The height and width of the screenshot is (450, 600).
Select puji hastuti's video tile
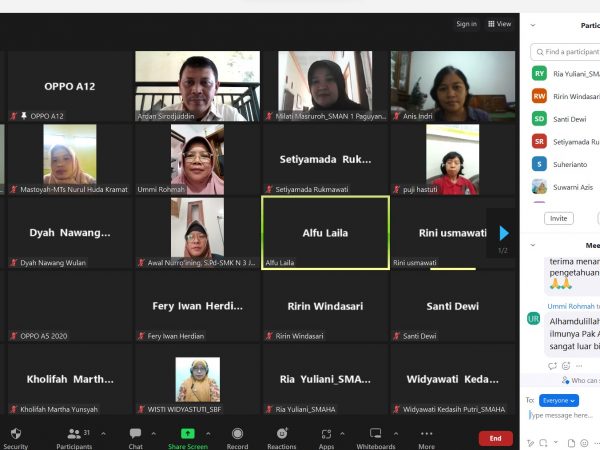(453, 160)
